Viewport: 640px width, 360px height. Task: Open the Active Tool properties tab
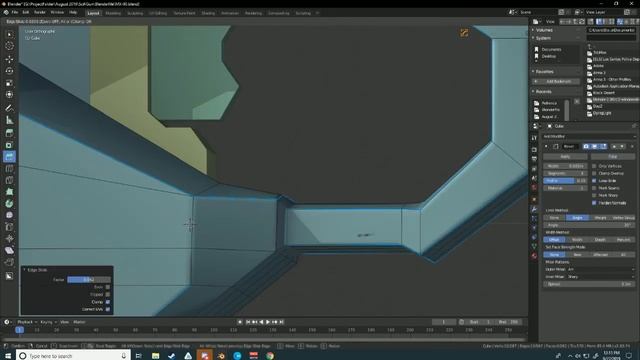534,139
